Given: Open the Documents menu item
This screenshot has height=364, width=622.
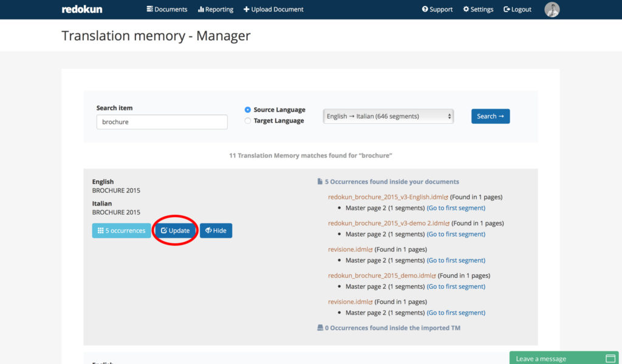Looking at the screenshot, I should (x=166, y=9).
